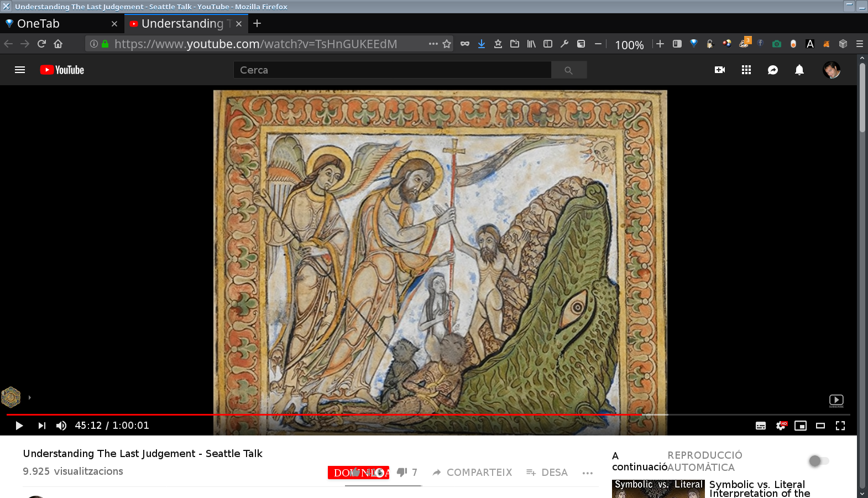
Task: Reset zoom level 100%
Action: pos(629,45)
